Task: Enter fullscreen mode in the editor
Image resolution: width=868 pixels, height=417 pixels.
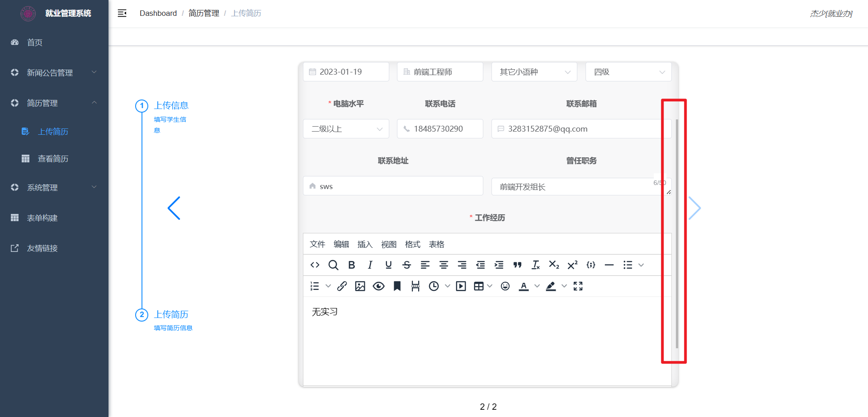Action: point(578,286)
